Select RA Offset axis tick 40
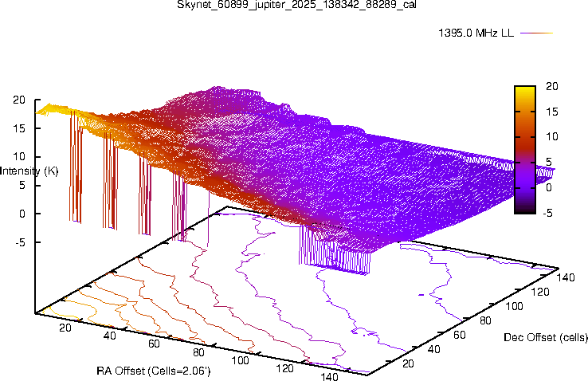The width and height of the screenshot is (588, 381). 109,336
